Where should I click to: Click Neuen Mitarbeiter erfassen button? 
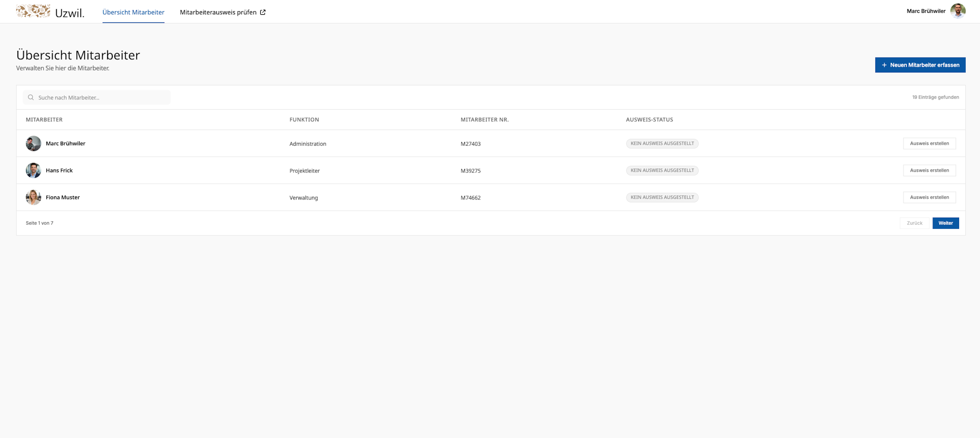click(920, 65)
